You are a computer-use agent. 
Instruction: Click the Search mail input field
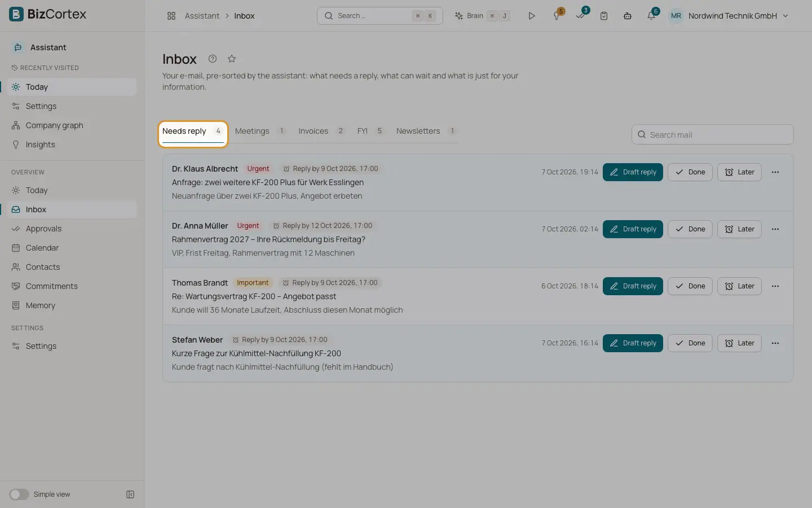coord(713,135)
